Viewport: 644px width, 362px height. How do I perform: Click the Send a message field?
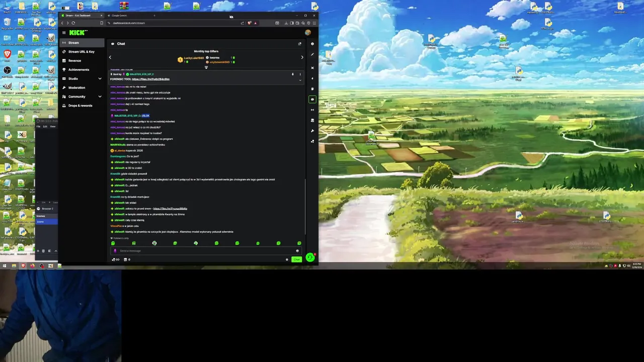(205, 251)
